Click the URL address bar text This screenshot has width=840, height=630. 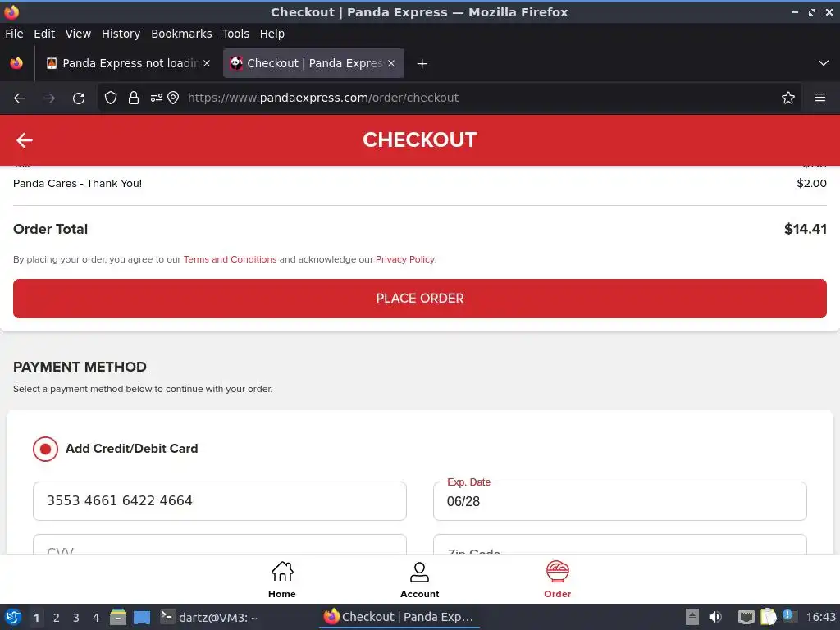click(x=323, y=98)
